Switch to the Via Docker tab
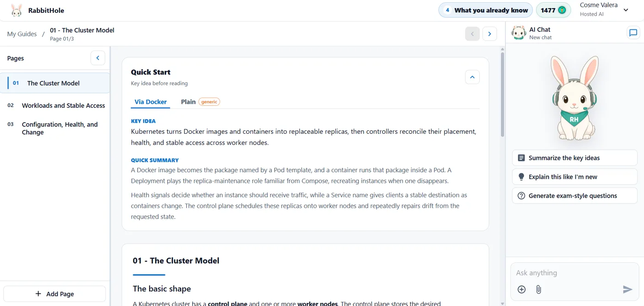The height and width of the screenshot is (306, 644). [150, 102]
